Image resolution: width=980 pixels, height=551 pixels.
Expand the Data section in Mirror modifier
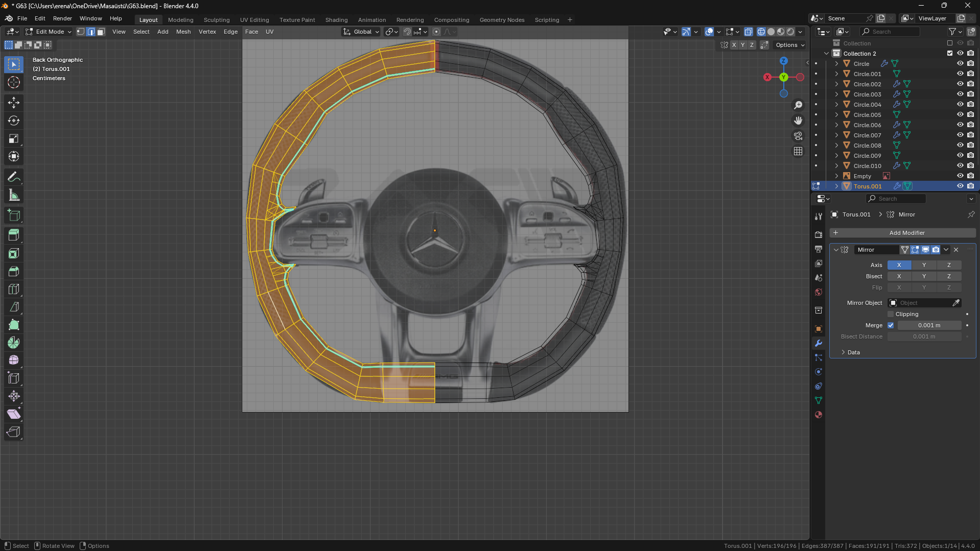(853, 352)
